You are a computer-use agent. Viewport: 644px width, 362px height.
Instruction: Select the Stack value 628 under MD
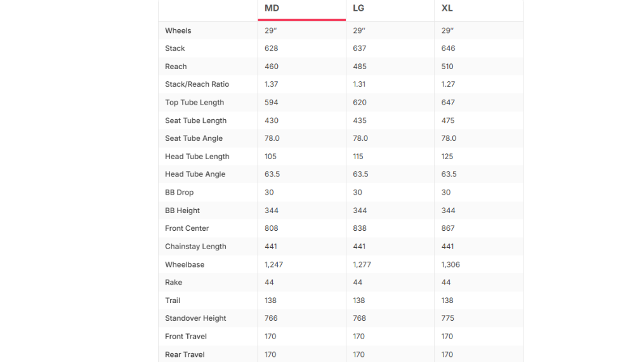[x=271, y=48]
